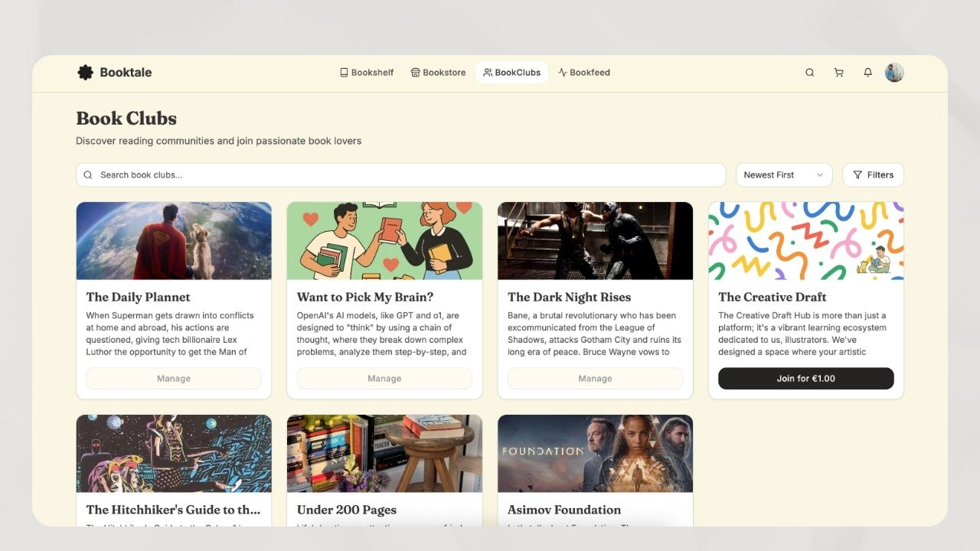
Task: Open the user profile avatar
Action: (894, 73)
